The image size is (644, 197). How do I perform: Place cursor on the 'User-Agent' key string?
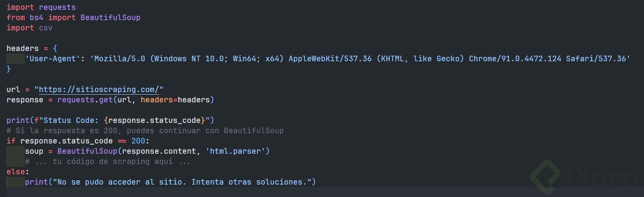click(x=53, y=59)
